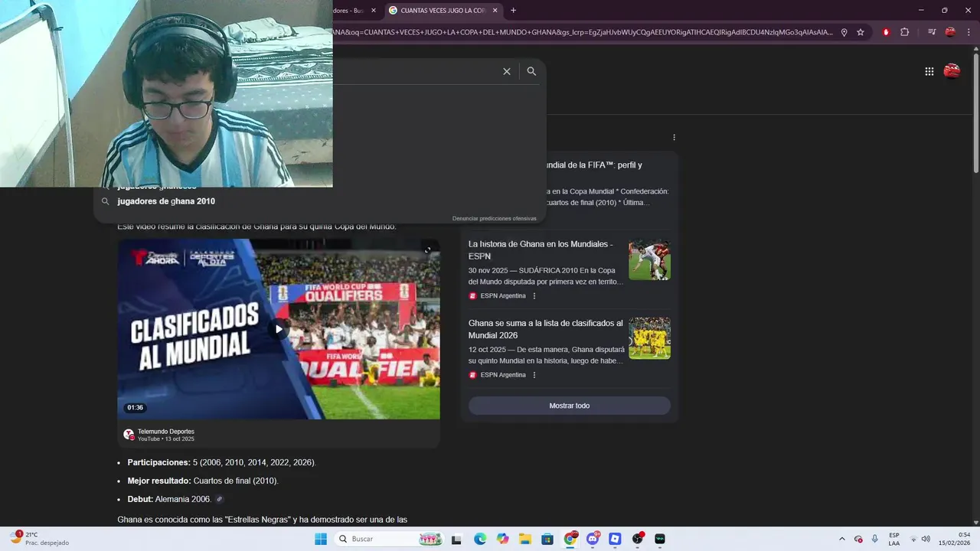This screenshot has height=551, width=980.
Task: Close the first tab ending in 'dores - Bus'
Action: click(374, 10)
